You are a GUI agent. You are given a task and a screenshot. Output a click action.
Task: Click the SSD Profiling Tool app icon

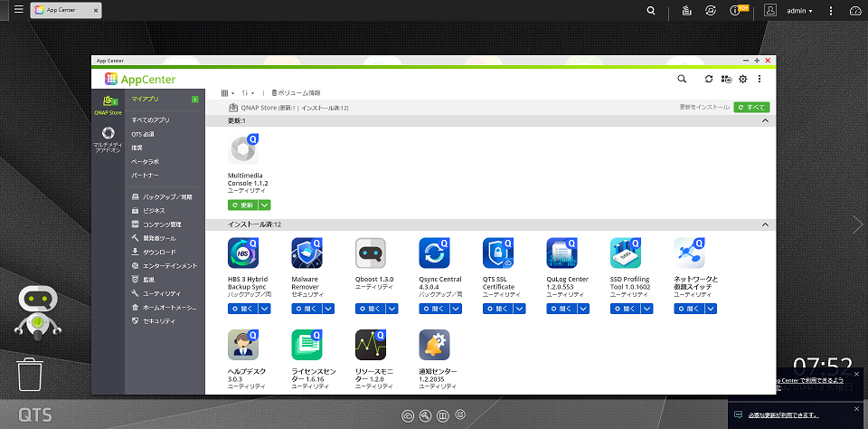click(x=626, y=253)
